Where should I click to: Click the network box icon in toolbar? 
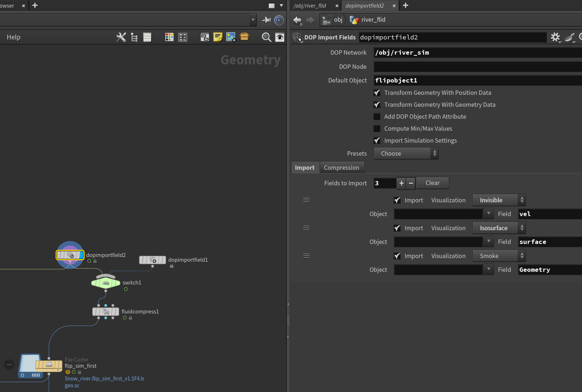pyautogui.click(x=205, y=37)
